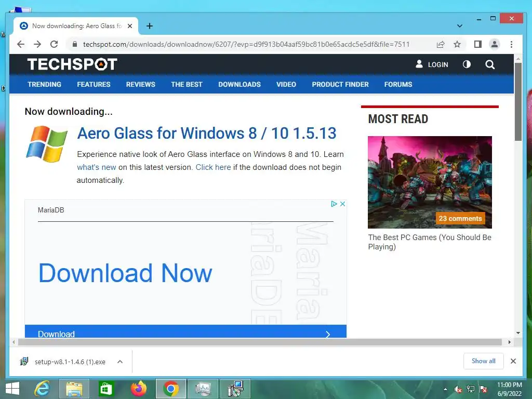Click the address bar URL
532x399 pixels.
246,44
